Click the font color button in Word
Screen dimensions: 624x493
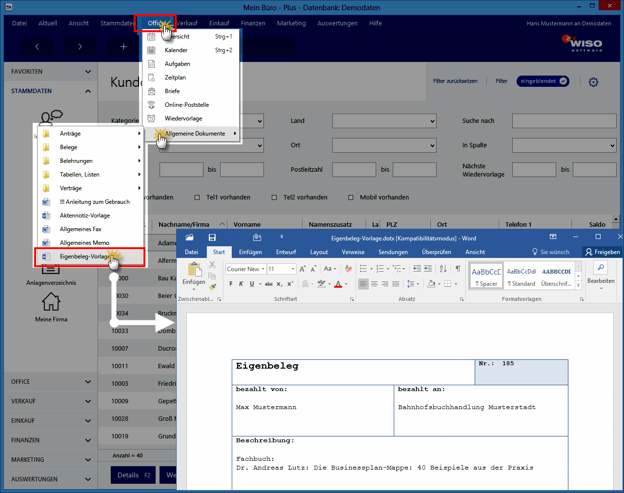[337, 284]
